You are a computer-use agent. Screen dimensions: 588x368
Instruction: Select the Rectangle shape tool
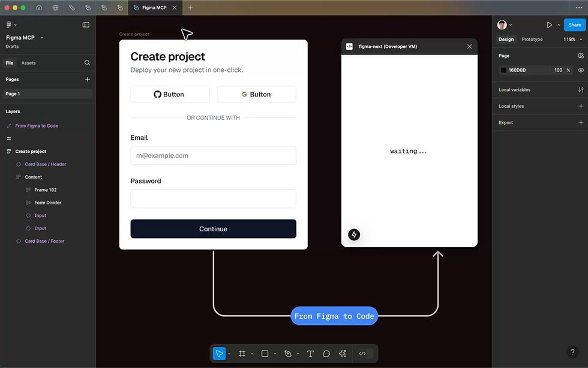pos(265,354)
